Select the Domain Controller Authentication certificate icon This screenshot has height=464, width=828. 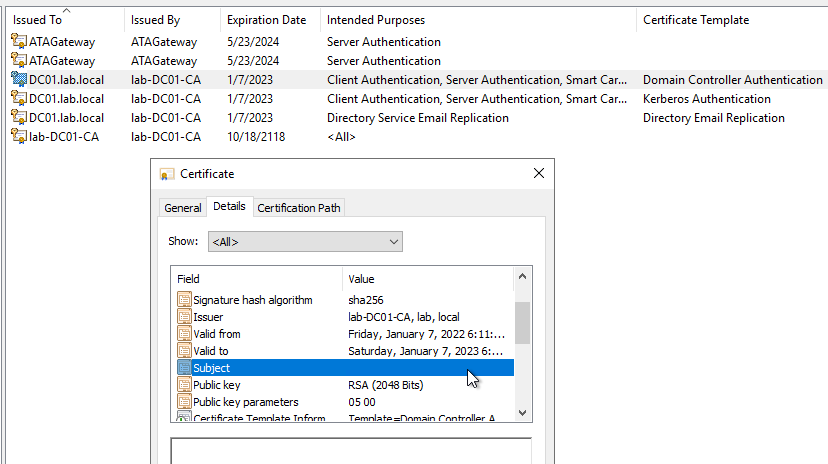pyautogui.click(x=19, y=80)
